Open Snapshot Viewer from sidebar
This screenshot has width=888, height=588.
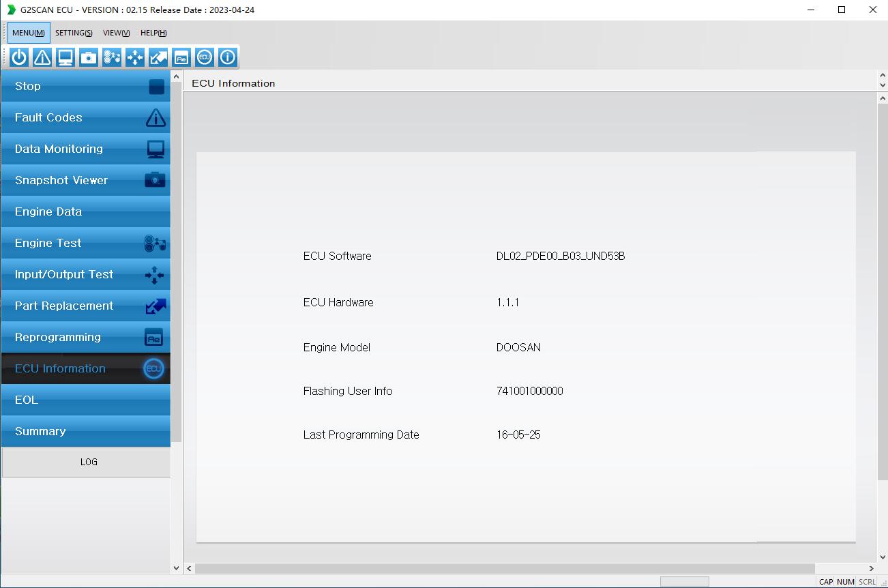(86, 180)
